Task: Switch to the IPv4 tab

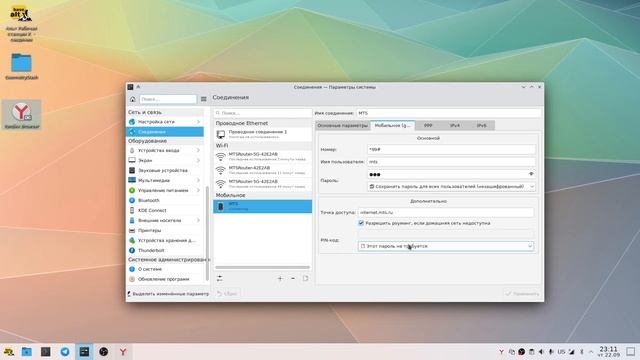Action: (x=455, y=125)
